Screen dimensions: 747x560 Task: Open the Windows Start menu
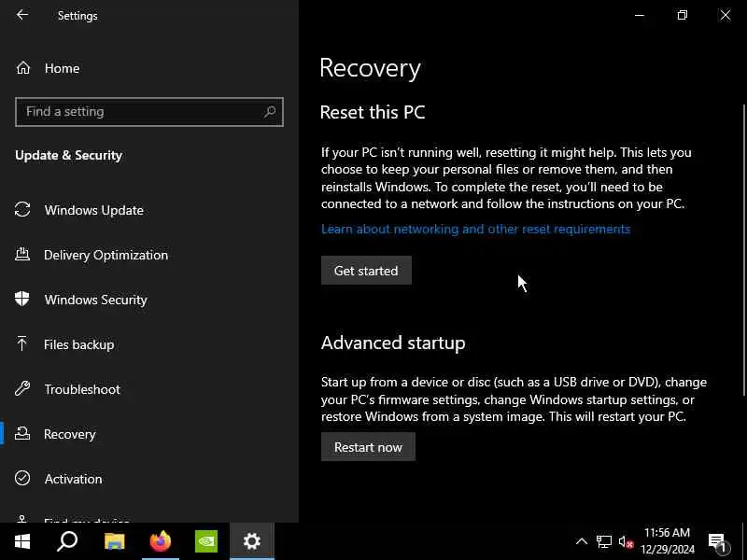[x=22, y=541]
